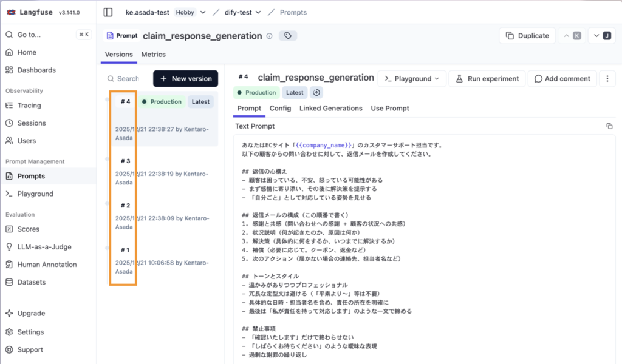The image size is (622, 364).
Task: Expand the ke.asada-test organization dropdown
Action: click(x=203, y=12)
